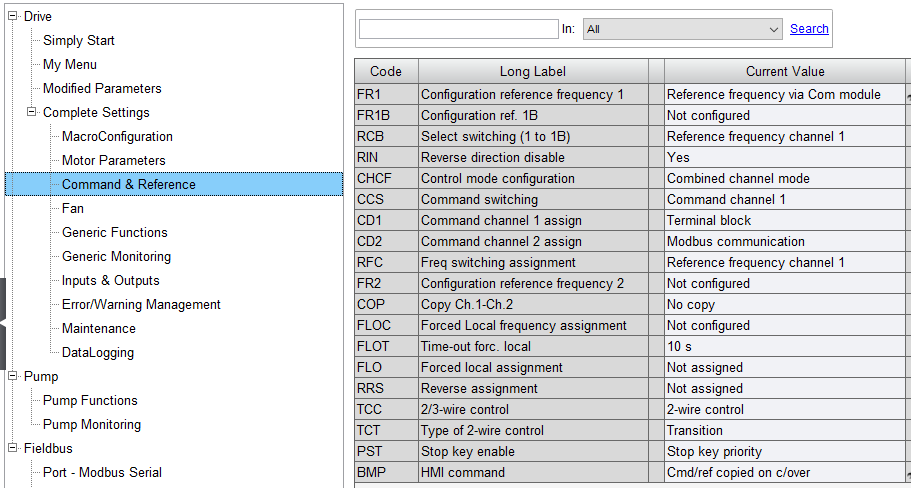Edit TCT value 'Transition'
This screenshot has width=911, height=488.
coord(785,430)
